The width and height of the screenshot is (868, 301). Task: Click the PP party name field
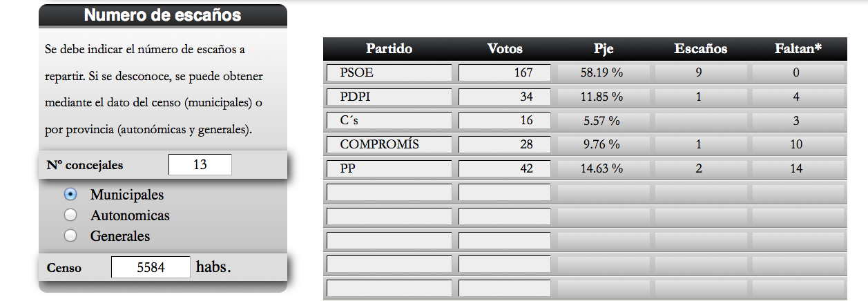389,168
